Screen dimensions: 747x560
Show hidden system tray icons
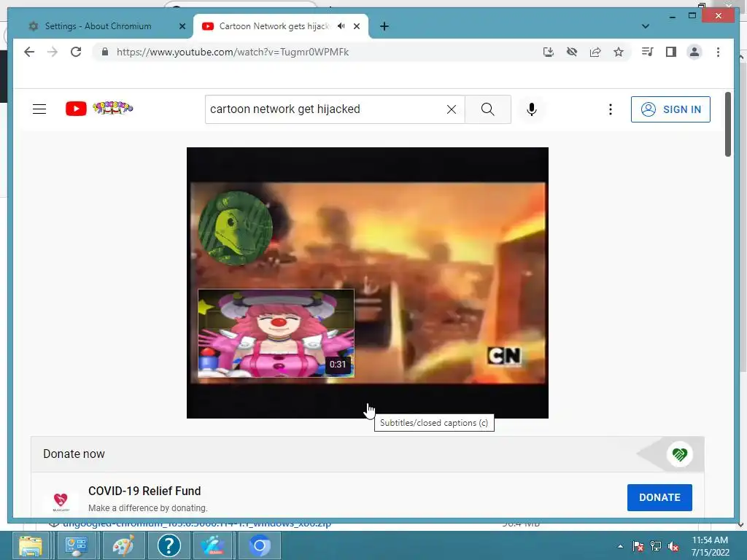(x=620, y=546)
